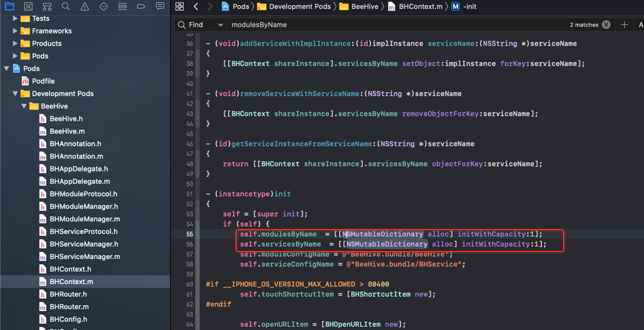
Task: Select Development Pods in the jump bar
Action: point(294,6)
